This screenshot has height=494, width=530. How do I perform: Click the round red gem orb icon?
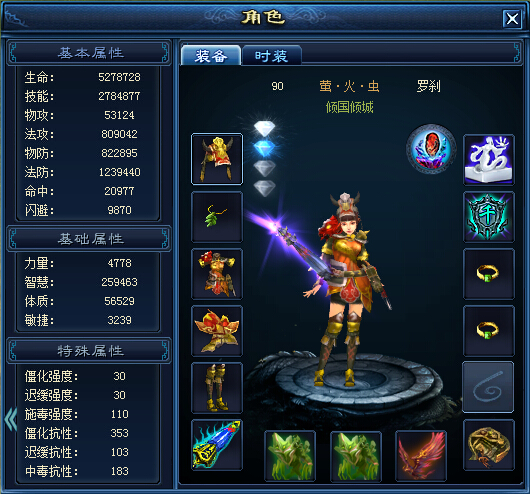pyautogui.click(x=431, y=149)
